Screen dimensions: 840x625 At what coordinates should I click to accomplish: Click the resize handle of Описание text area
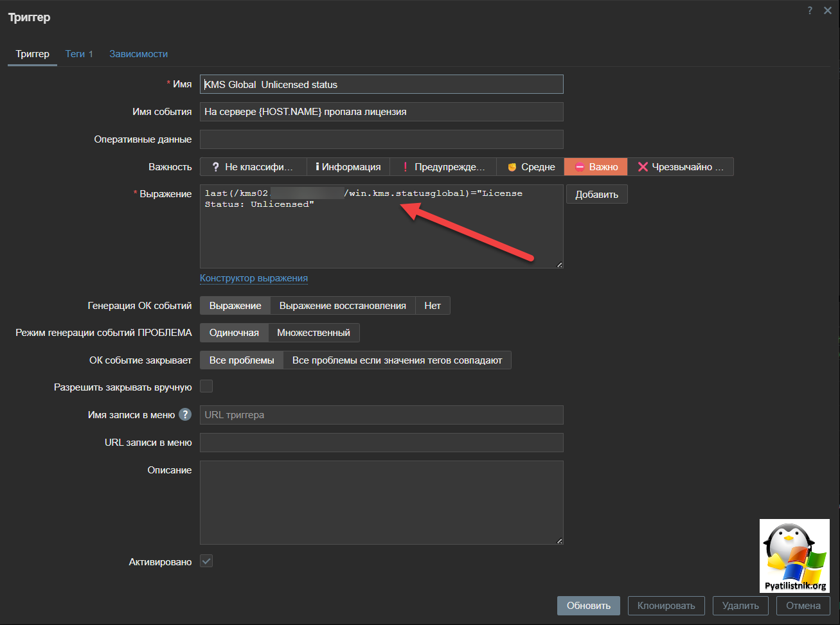(x=559, y=540)
